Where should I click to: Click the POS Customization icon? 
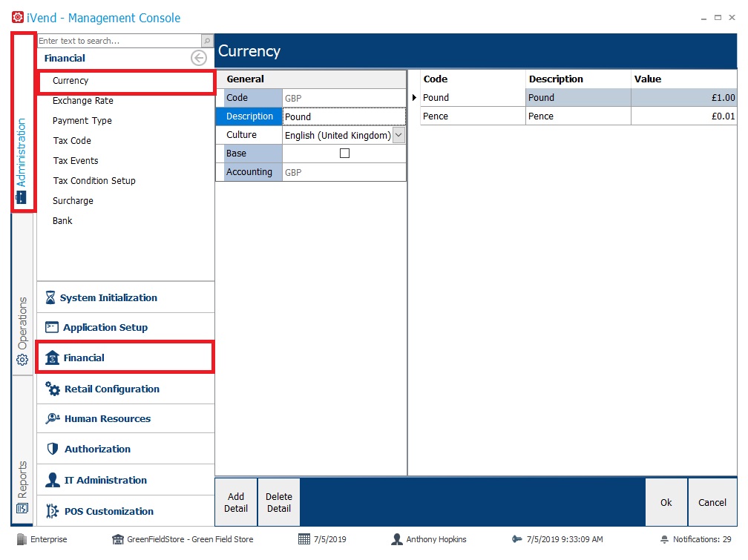[x=52, y=511]
